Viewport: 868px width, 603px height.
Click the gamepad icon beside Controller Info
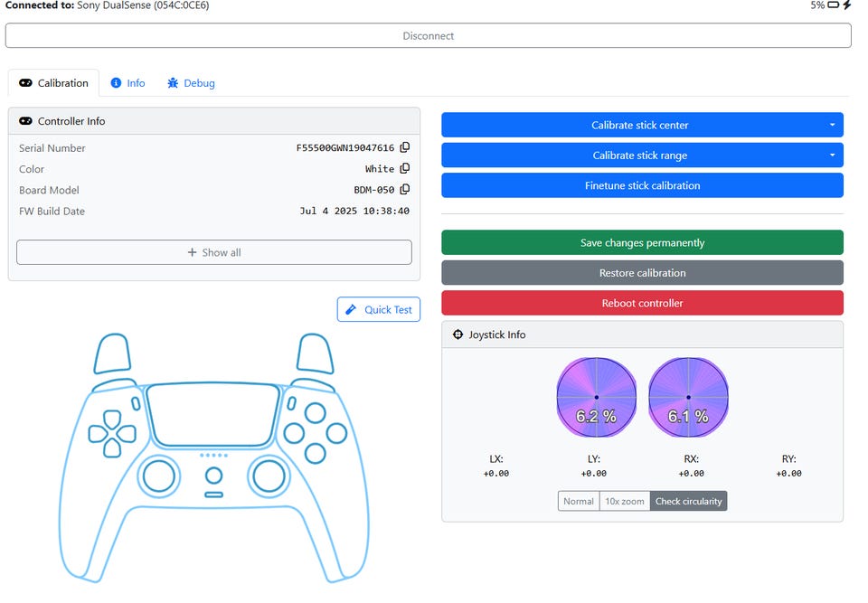(25, 122)
